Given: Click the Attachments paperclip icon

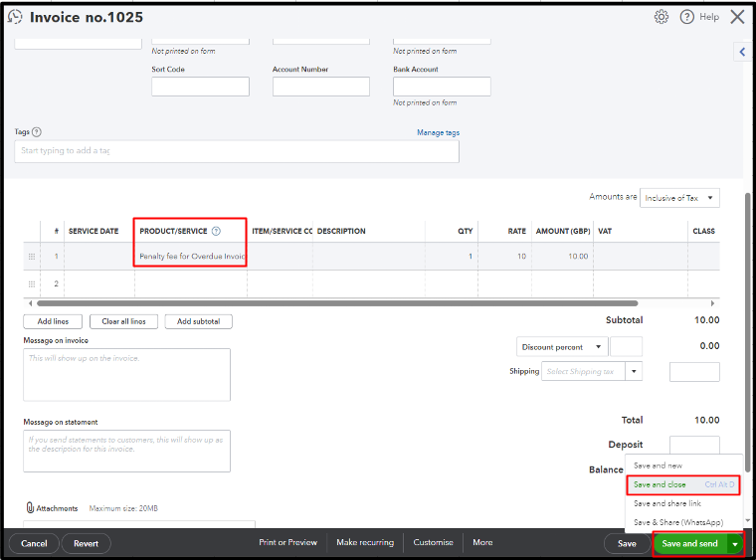Looking at the screenshot, I should click(30, 508).
